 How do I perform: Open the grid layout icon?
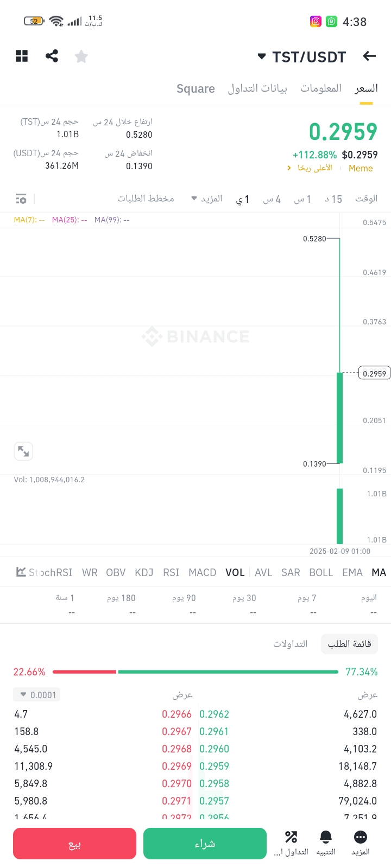point(22,56)
